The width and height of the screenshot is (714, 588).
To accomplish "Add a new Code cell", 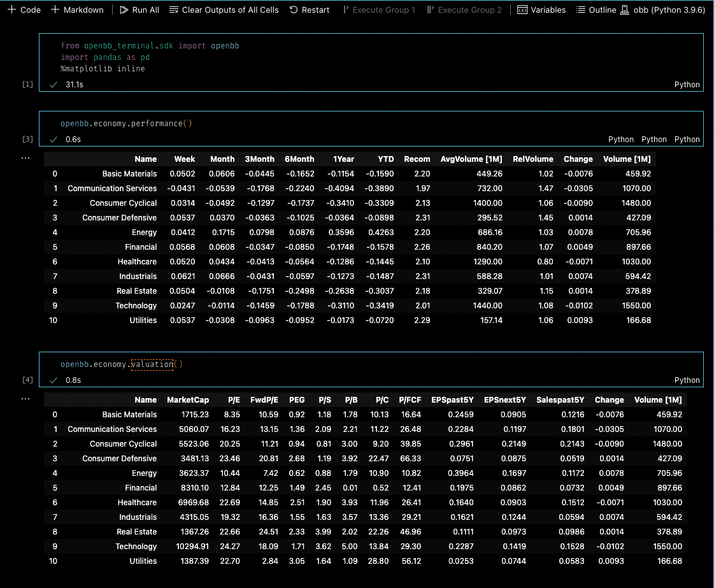I will [24, 10].
